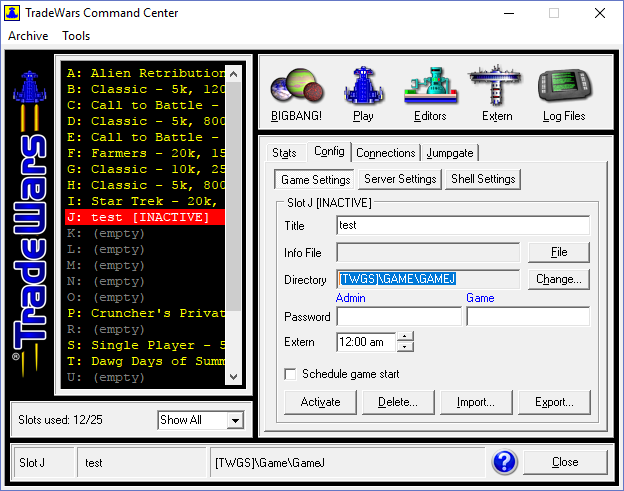Enable Schedule game start checkbox

pos(291,374)
